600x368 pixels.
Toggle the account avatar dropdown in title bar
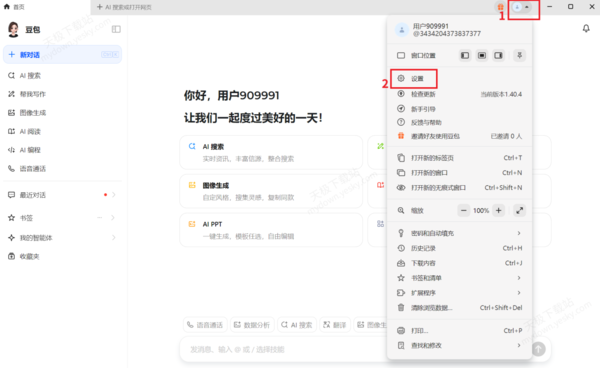point(522,7)
